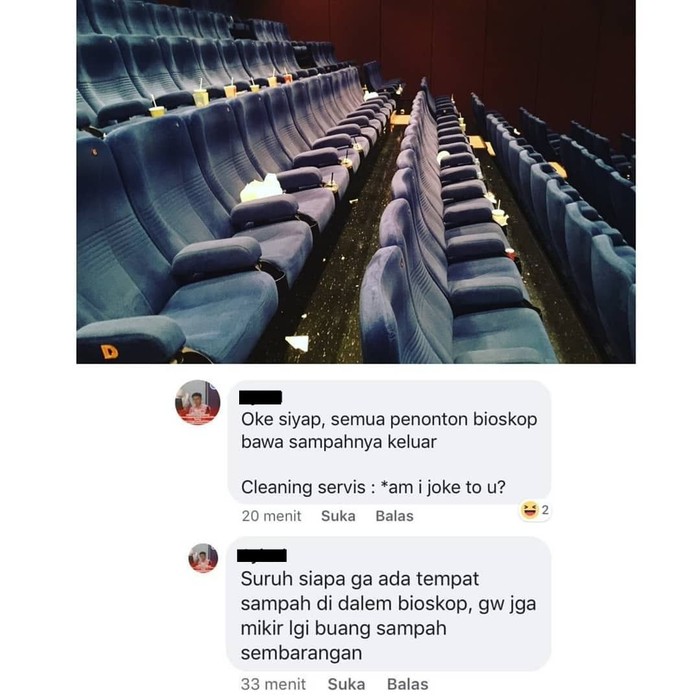The image size is (700, 700).
Task: Reply to 'Oke siyap' comment via Balas
Action: pos(395,516)
